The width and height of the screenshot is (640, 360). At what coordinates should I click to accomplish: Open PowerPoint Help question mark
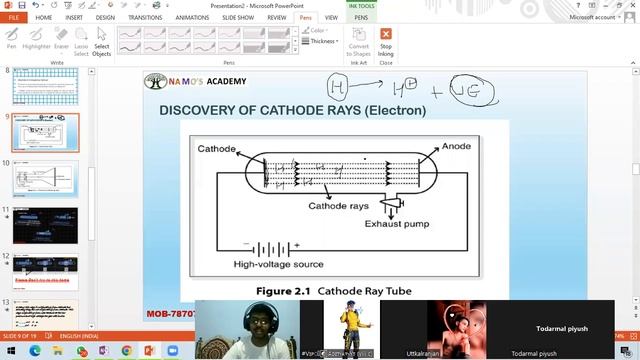pyautogui.click(x=578, y=5)
